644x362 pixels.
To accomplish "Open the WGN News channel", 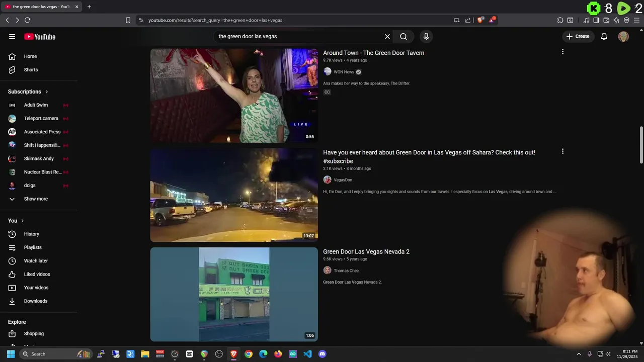I will [x=344, y=72].
